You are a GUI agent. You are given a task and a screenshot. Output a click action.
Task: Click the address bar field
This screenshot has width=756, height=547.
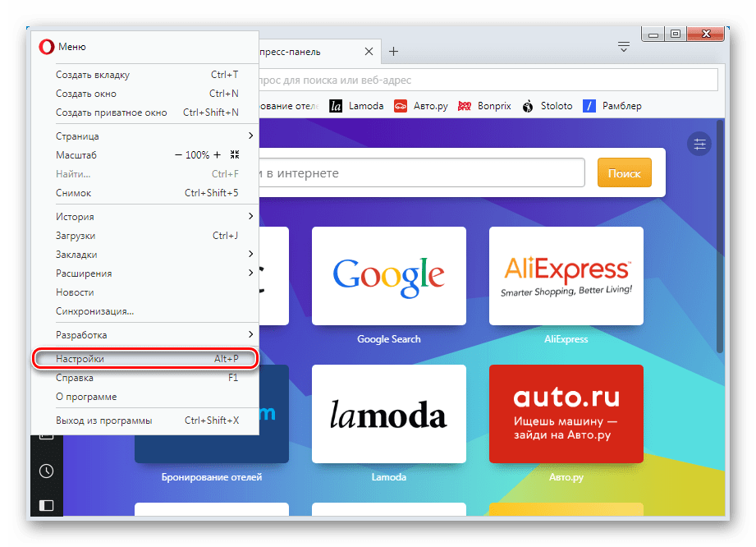click(x=488, y=80)
